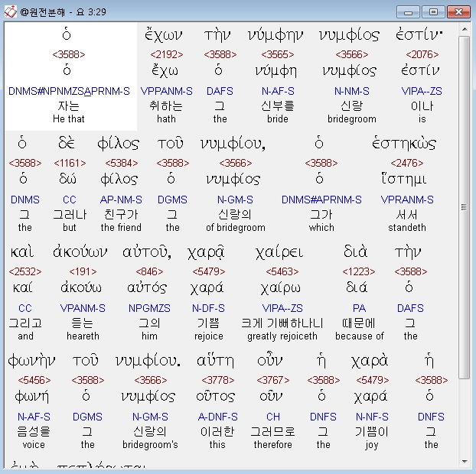Select the English gloss 'which'
476x474 pixels.
[x=321, y=228]
